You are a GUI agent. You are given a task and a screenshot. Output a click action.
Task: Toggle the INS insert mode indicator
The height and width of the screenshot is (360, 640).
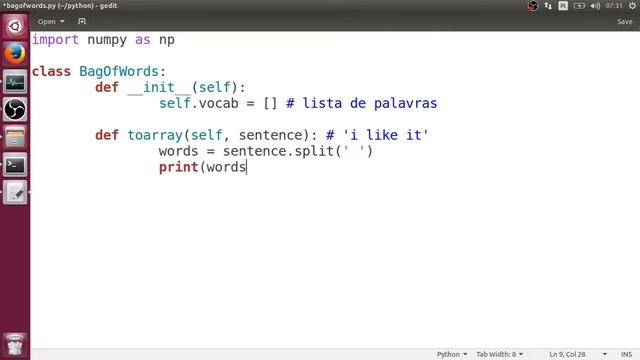click(x=627, y=354)
